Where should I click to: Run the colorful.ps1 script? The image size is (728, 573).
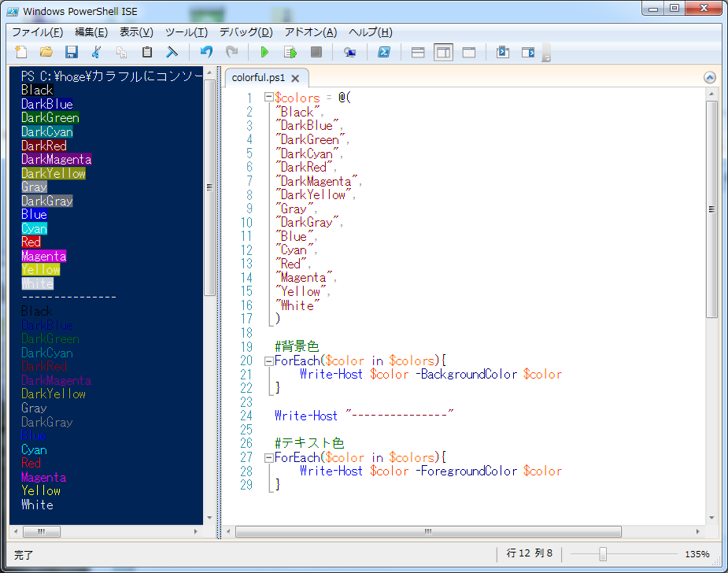(264, 52)
